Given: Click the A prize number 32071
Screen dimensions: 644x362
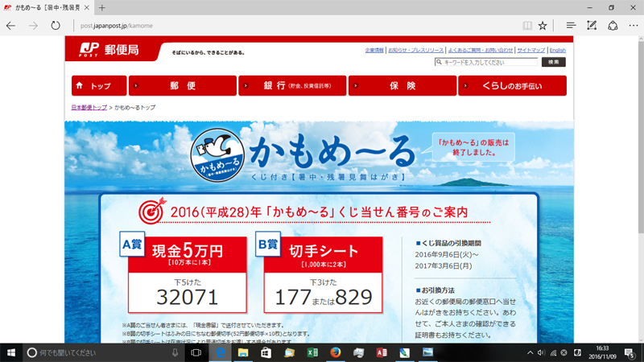Looking at the screenshot, I should [188, 297].
